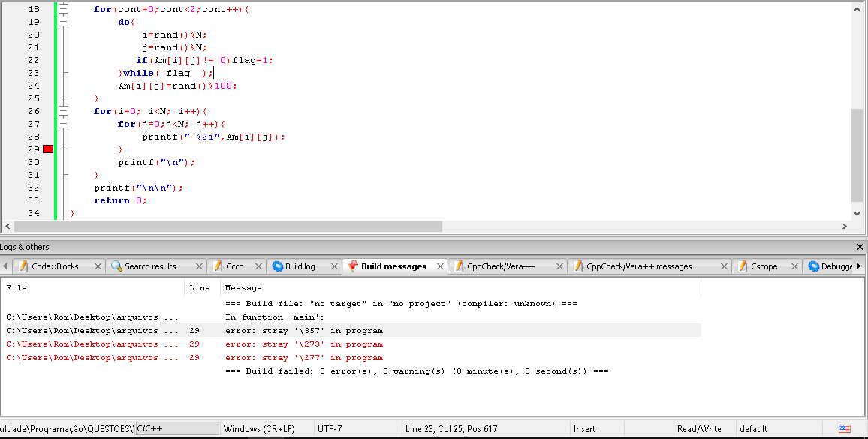Click the Search results magnifier icon
The height and width of the screenshot is (439, 868).
116,266
